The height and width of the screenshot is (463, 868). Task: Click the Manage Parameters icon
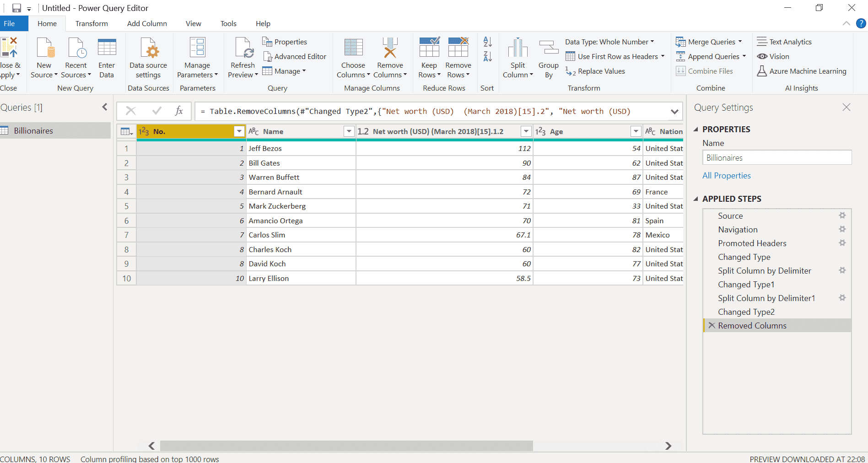click(x=197, y=48)
